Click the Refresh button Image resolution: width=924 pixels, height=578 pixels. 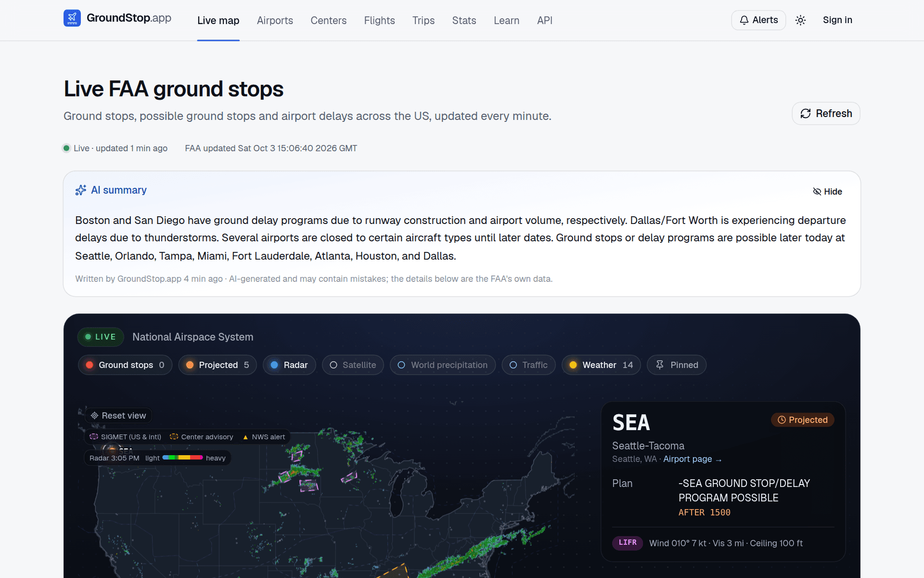pyautogui.click(x=826, y=113)
